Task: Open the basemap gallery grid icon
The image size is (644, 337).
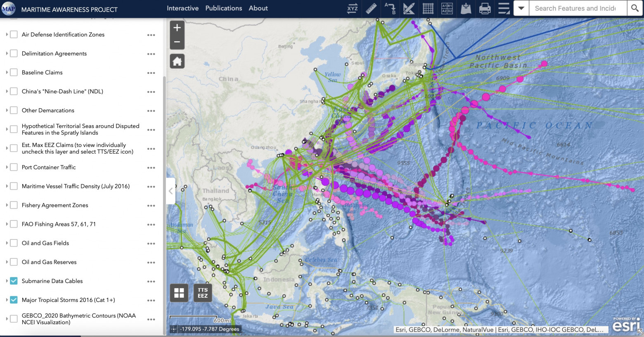Action: click(x=179, y=293)
